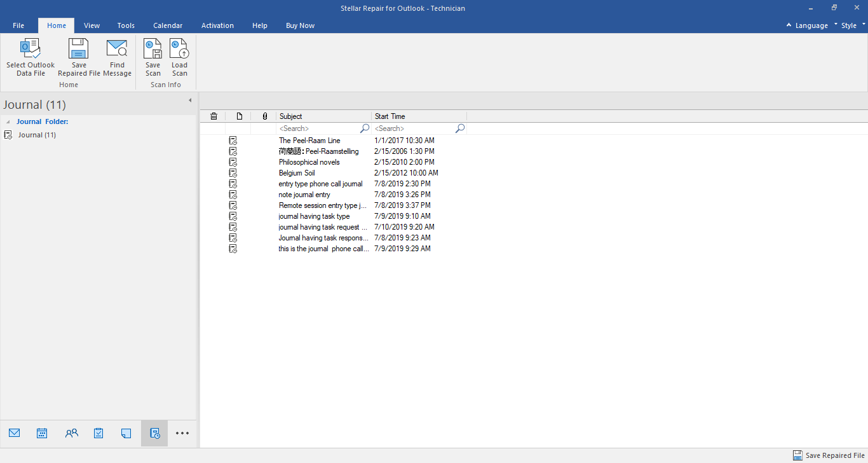Select the Journal icon in bottom bar
868x463 pixels.
click(x=154, y=433)
